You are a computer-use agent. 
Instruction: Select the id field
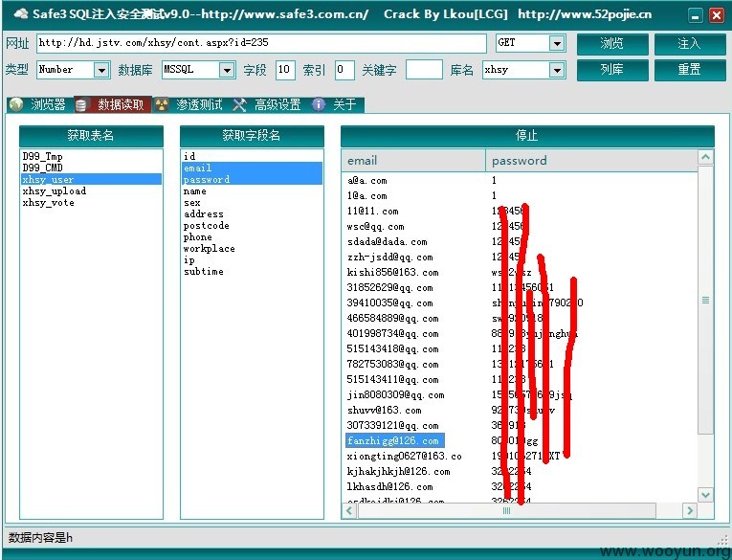(x=252, y=156)
